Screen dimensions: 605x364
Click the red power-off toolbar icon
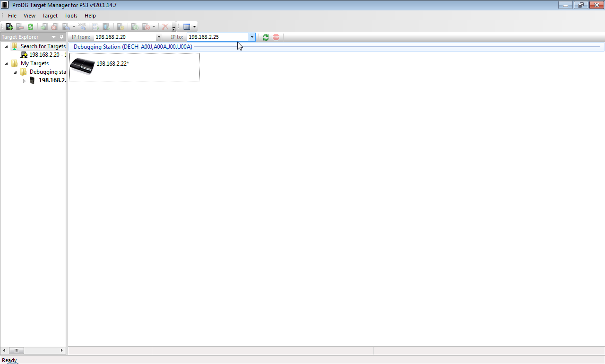coord(146,27)
